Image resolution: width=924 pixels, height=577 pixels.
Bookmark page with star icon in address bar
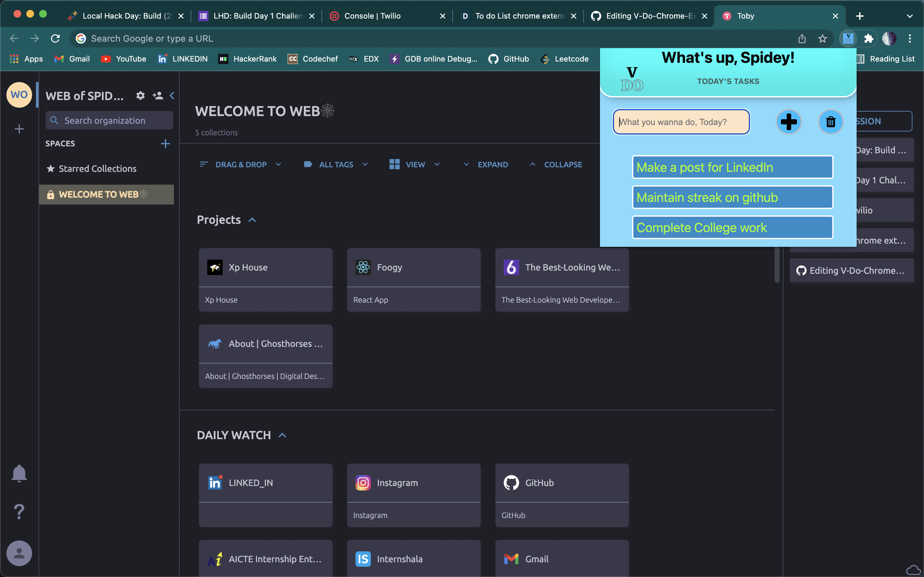tap(822, 38)
